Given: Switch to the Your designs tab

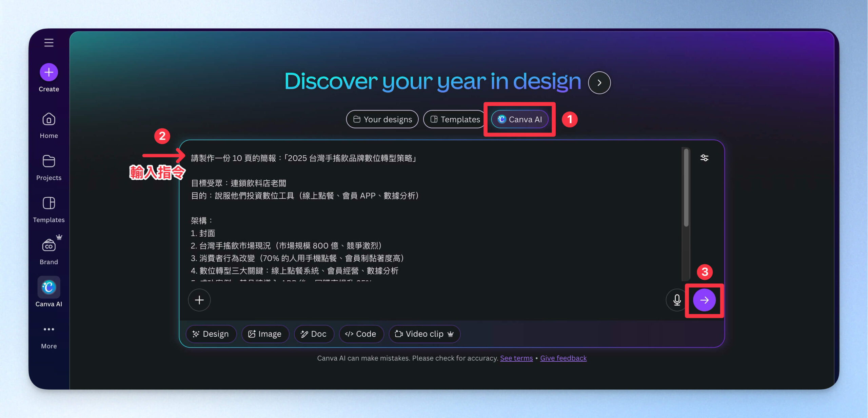Looking at the screenshot, I should 382,119.
